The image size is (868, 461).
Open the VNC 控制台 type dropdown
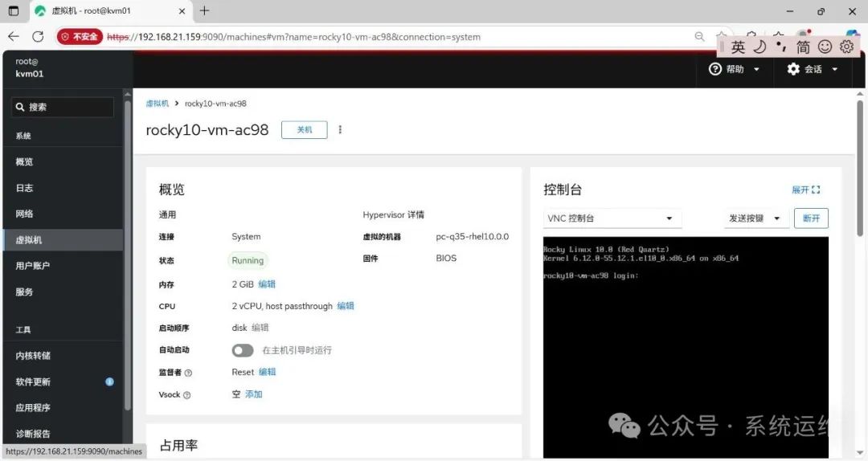click(x=612, y=218)
